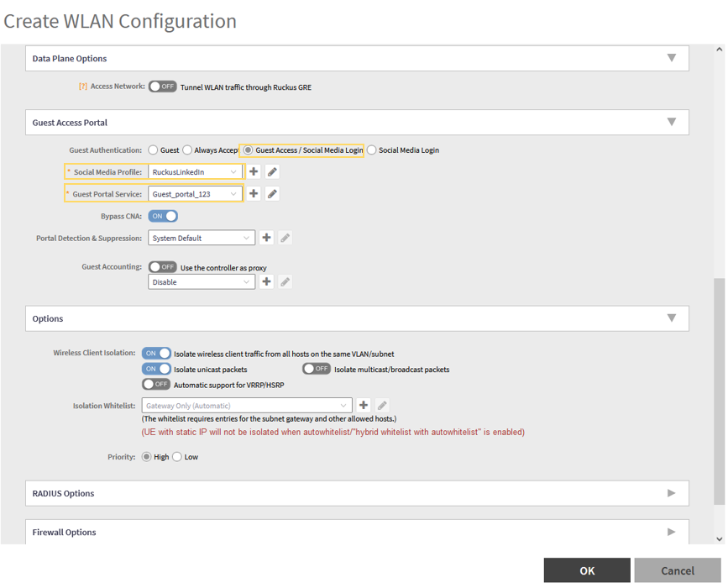Edit the Guest Accounting service pencil
The image size is (728, 588).
pyautogui.click(x=285, y=281)
